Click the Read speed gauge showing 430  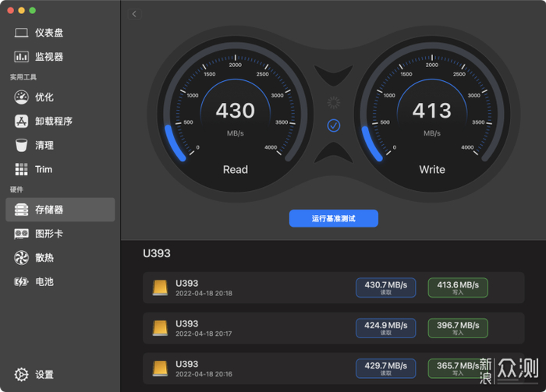pyautogui.click(x=236, y=113)
